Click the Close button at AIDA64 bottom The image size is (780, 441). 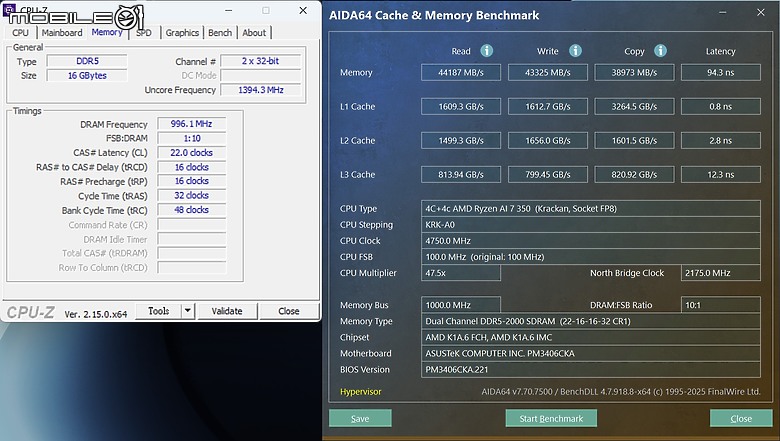click(741, 418)
